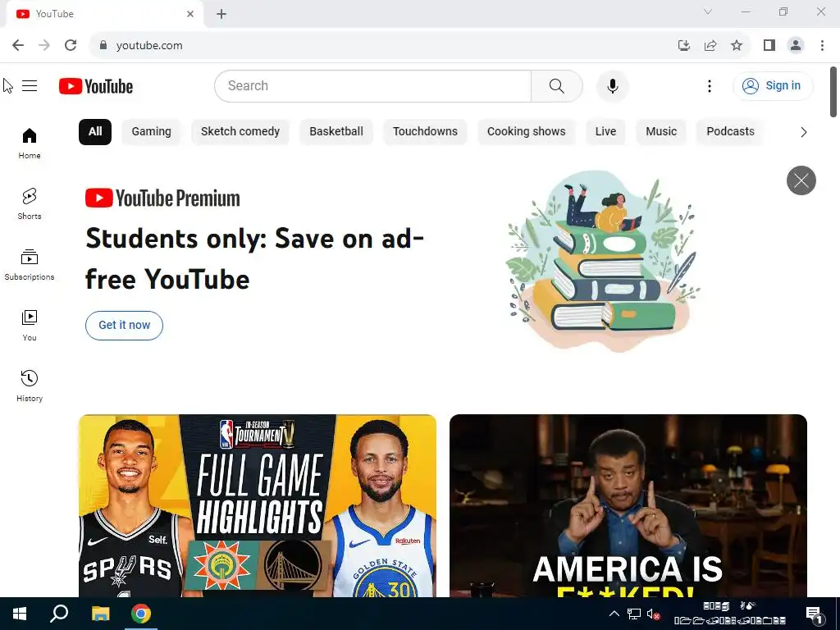Open network icon in system tray

click(x=634, y=614)
